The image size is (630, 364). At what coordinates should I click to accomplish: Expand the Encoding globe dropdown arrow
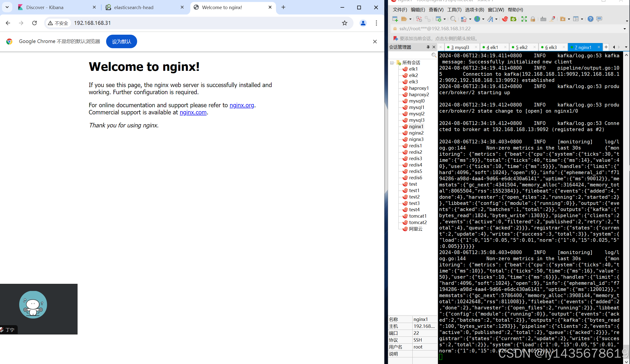(483, 19)
